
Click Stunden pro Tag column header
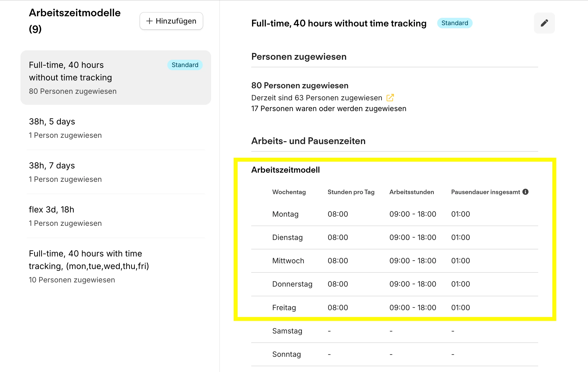[x=351, y=192]
